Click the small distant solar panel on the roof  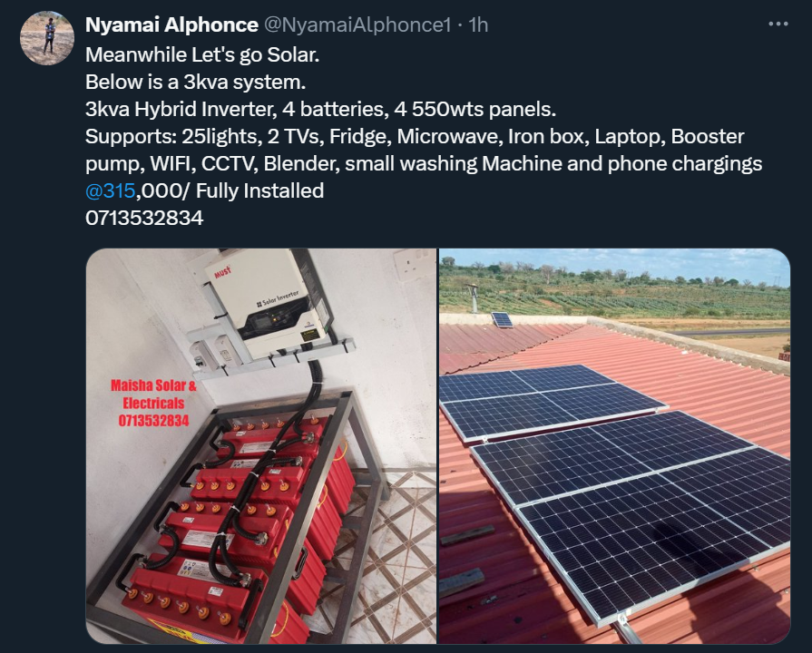(x=502, y=319)
